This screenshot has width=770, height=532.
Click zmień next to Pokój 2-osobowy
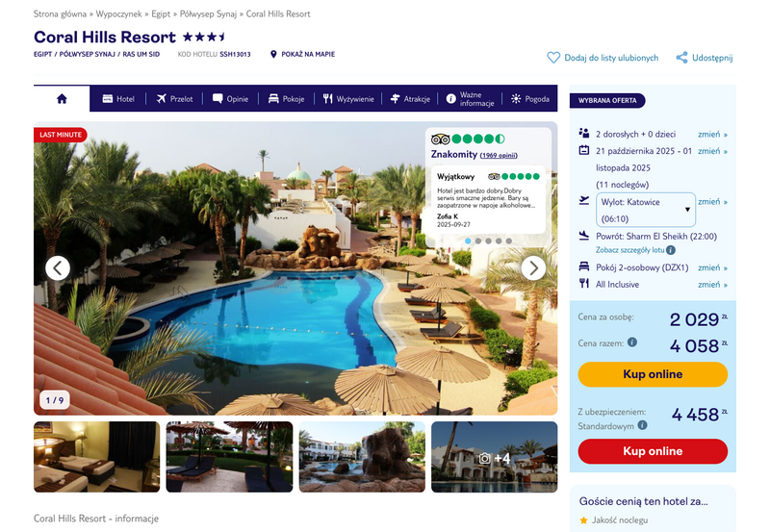[x=712, y=267]
